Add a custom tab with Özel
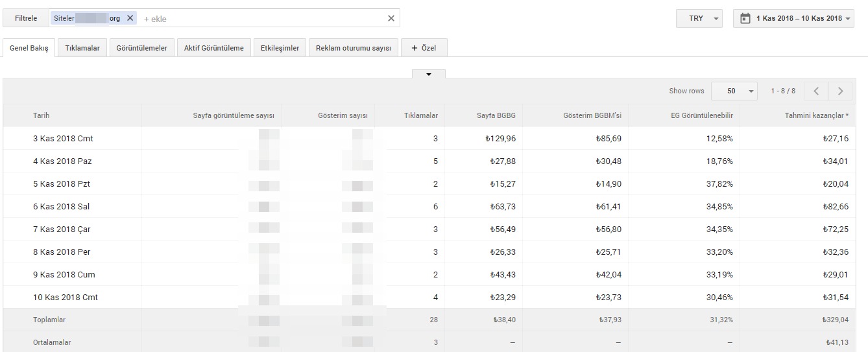The image size is (868, 352). [x=424, y=48]
